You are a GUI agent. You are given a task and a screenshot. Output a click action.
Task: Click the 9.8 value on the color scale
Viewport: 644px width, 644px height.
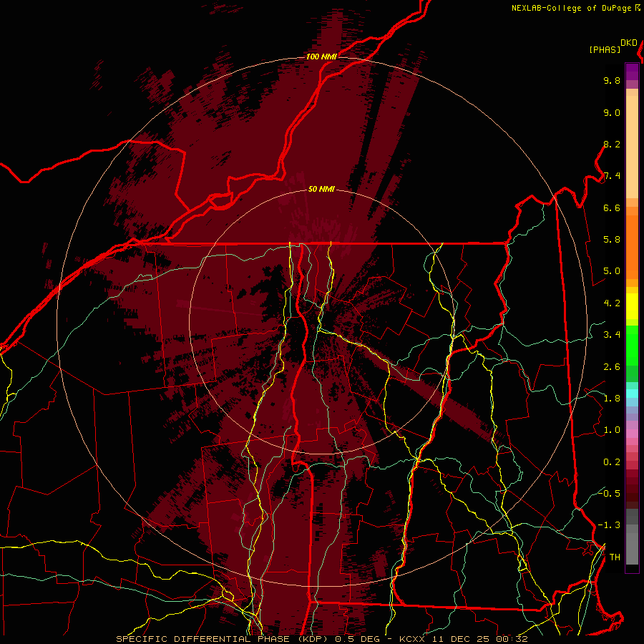[x=612, y=80]
